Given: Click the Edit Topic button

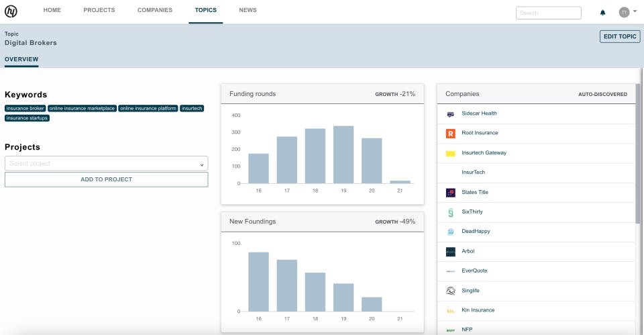Looking at the screenshot, I should [x=620, y=36].
